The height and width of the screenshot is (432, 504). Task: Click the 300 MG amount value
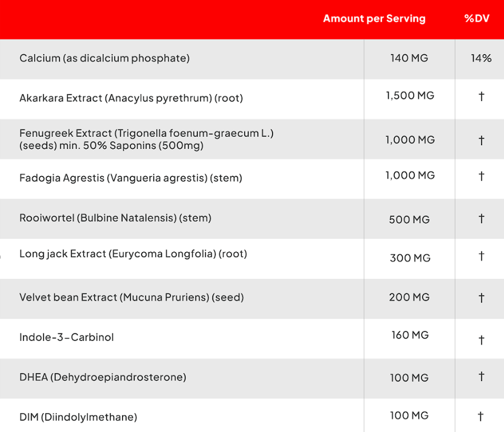click(410, 258)
